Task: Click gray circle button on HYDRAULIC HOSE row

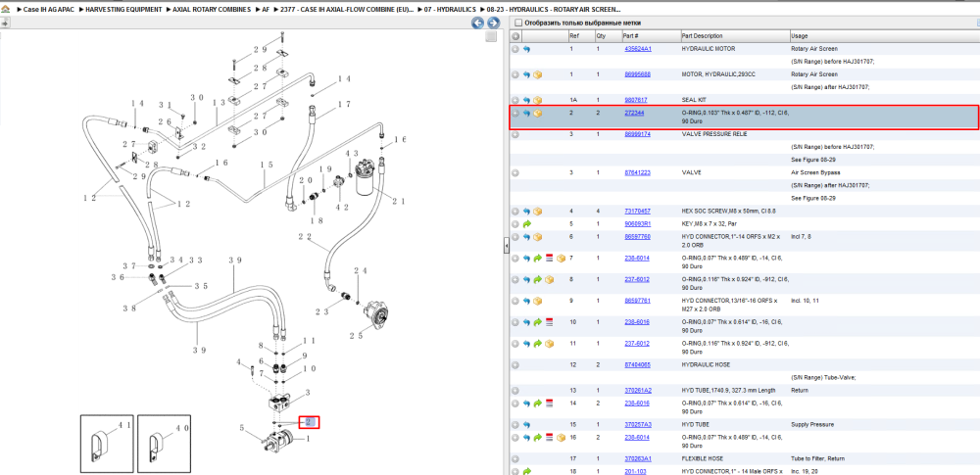Action: pyautogui.click(x=515, y=364)
